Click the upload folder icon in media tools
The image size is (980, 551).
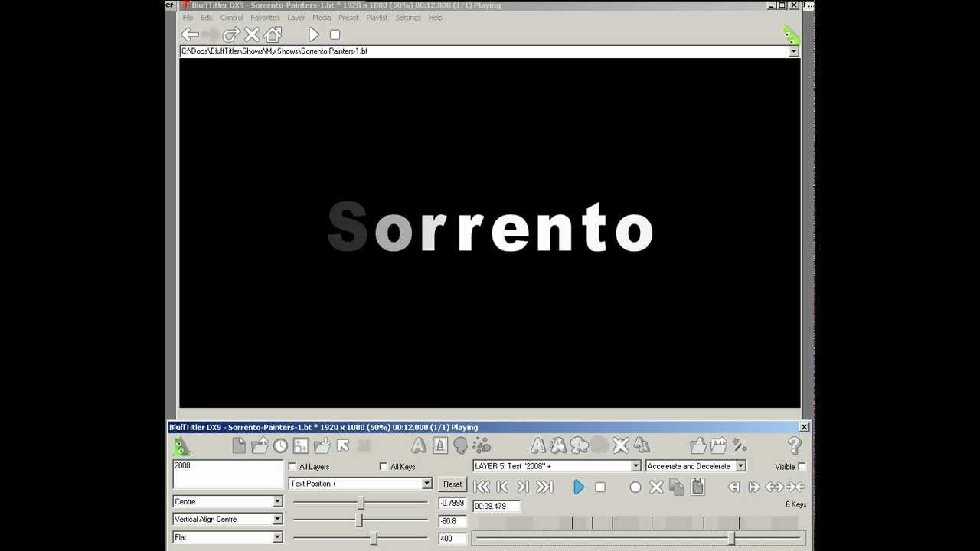point(698,445)
